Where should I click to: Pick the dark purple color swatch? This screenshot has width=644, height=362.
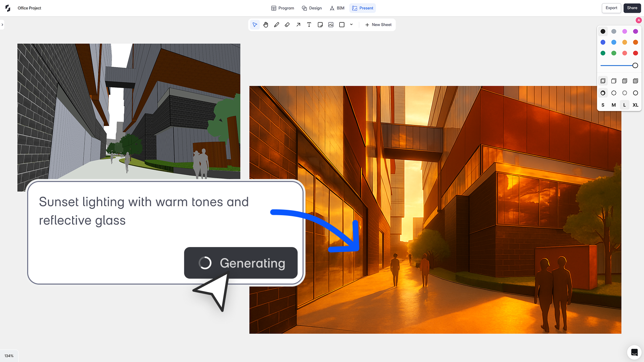click(x=635, y=32)
